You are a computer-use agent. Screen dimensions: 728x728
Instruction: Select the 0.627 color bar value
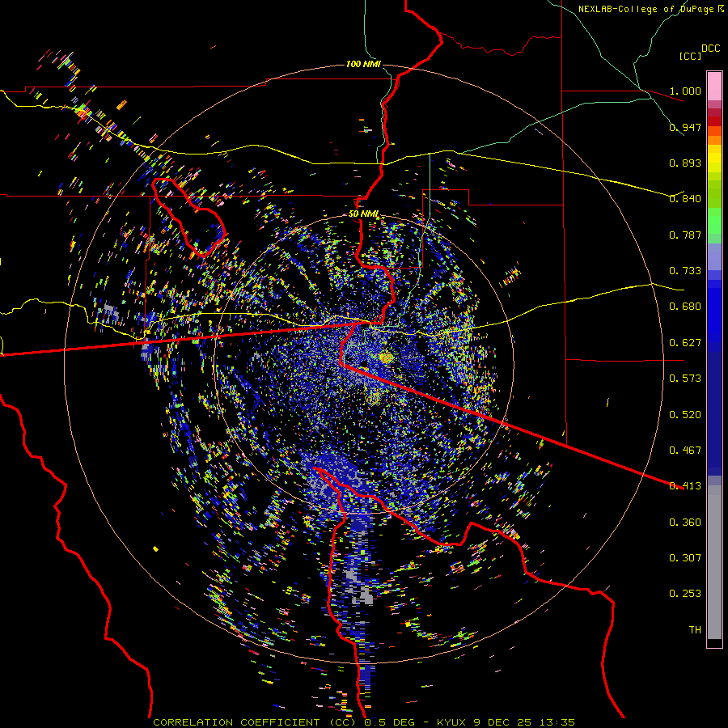coord(685,343)
